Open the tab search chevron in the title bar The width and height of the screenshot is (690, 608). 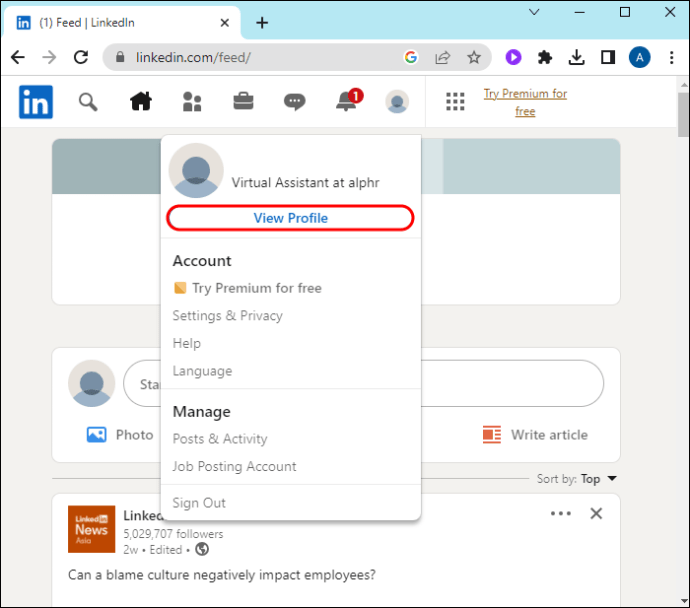534,12
